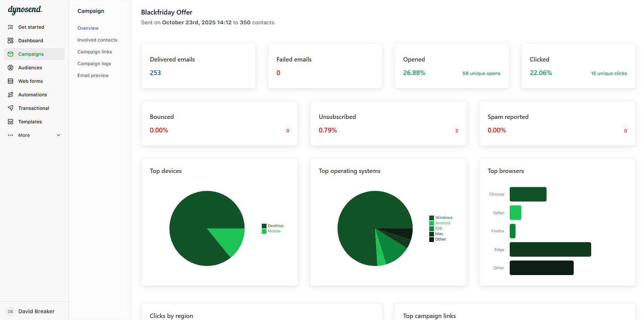Expand the More section chevron

[x=58, y=135]
